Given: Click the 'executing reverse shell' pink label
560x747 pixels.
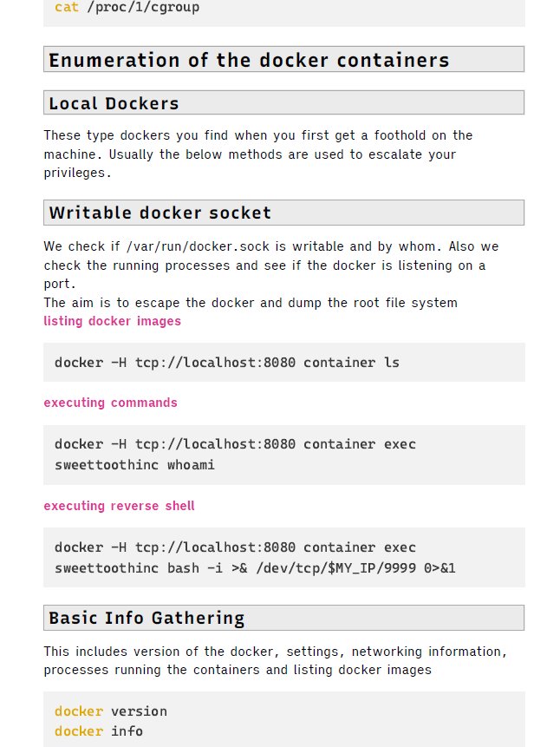Looking at the screenshot, I should (x=119, y=506).
